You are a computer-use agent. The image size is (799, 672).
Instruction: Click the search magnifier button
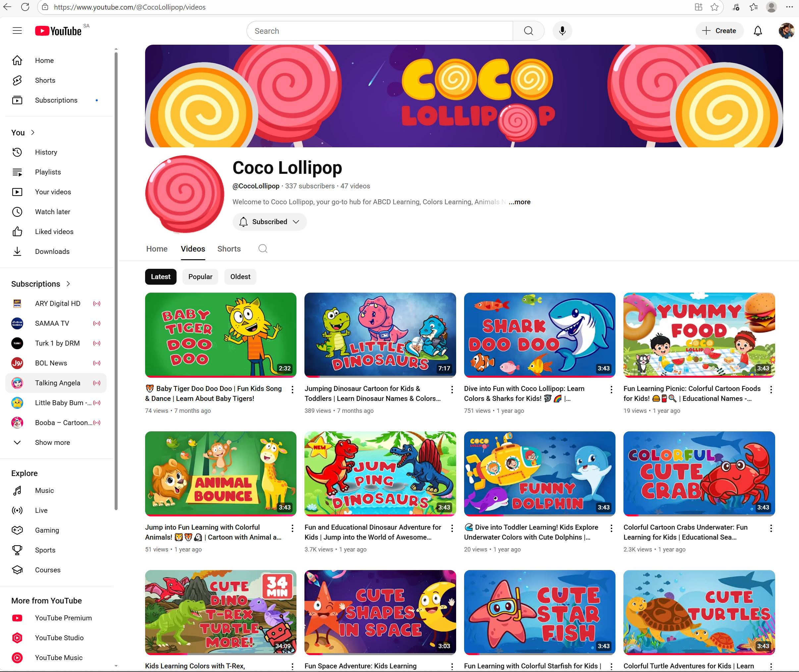(528, 31)
